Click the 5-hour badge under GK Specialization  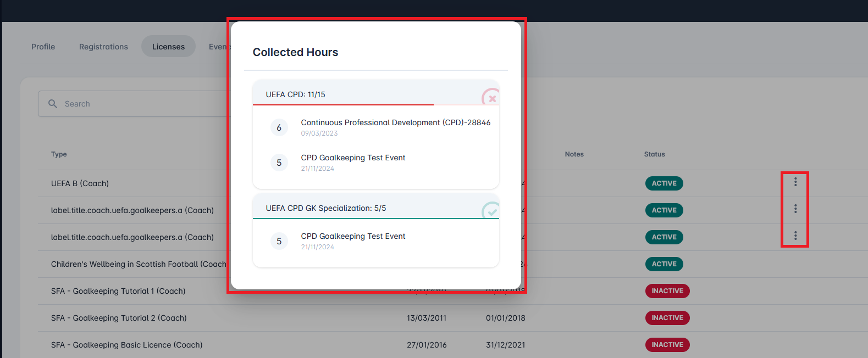coord(279,241)
